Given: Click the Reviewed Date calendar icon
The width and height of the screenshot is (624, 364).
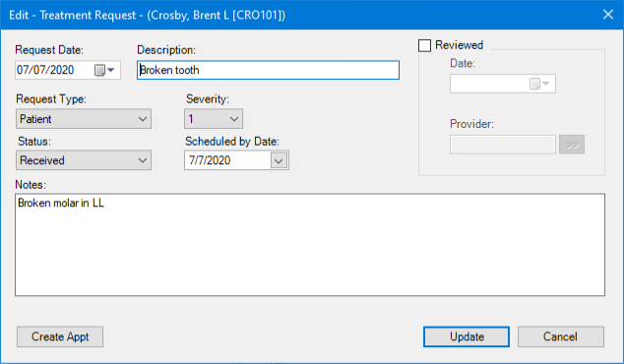Looking at the screenshot, I should click(x=534, y=84).
